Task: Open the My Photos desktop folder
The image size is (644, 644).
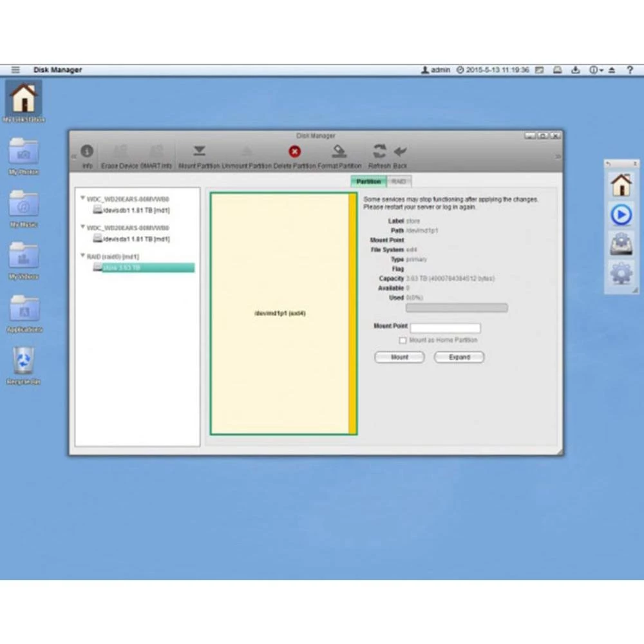Action: (24, 153)
